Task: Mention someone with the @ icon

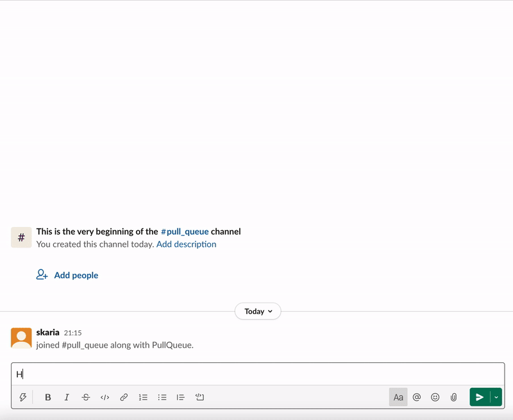Action: (x=417, y=398)
